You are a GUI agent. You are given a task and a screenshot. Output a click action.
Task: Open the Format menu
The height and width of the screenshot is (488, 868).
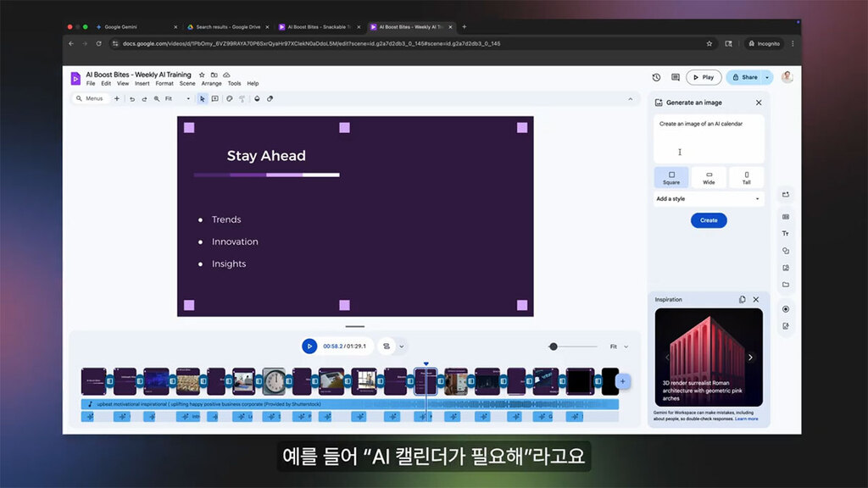(164, 84)
